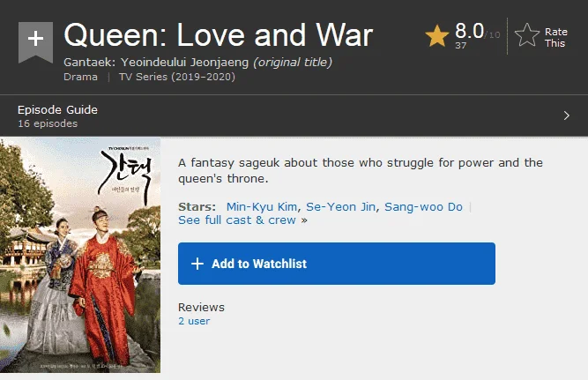Click the plus icon inside Add to Watchlist
This screenshot has width=588, height=380.
tap(197, 264)
